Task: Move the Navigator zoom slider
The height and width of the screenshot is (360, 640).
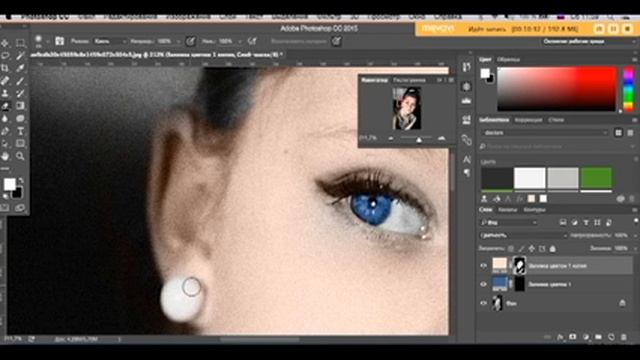Action: (x=419, y=139)
